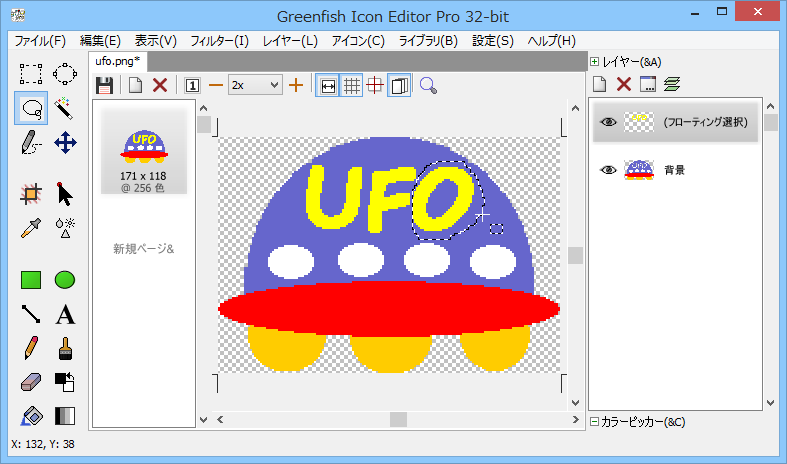
Task: Hide the floating selection layer
Action: coord(607,122)
